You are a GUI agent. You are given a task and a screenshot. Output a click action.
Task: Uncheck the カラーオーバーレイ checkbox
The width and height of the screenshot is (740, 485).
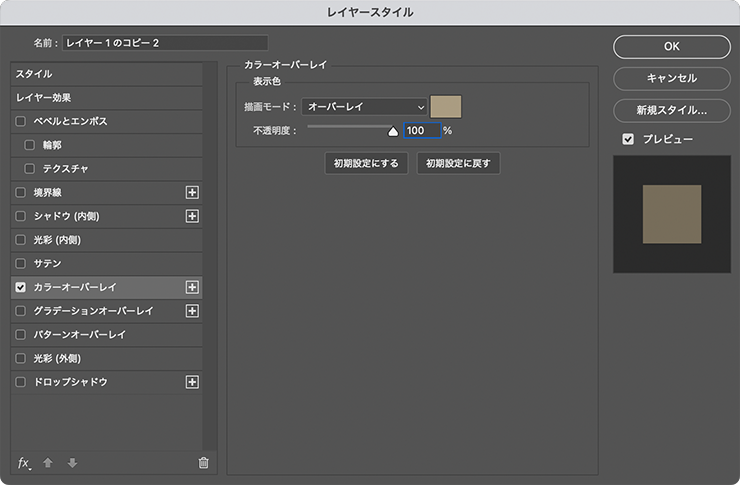click(21, 287)
